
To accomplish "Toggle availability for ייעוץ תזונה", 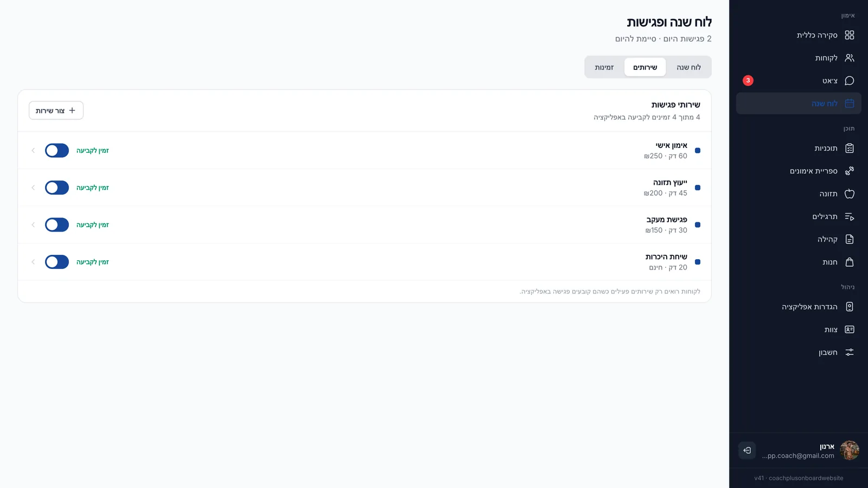I will (x=57, y=188).
